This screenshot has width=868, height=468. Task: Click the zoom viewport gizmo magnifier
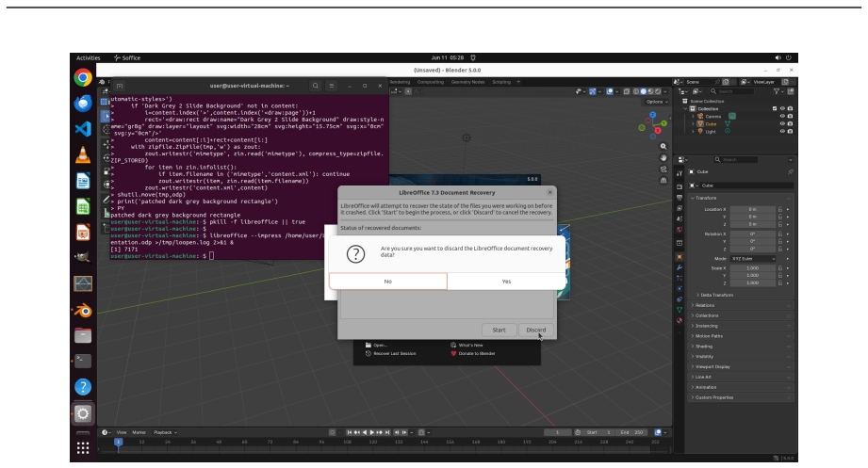[x=663, y=147]
